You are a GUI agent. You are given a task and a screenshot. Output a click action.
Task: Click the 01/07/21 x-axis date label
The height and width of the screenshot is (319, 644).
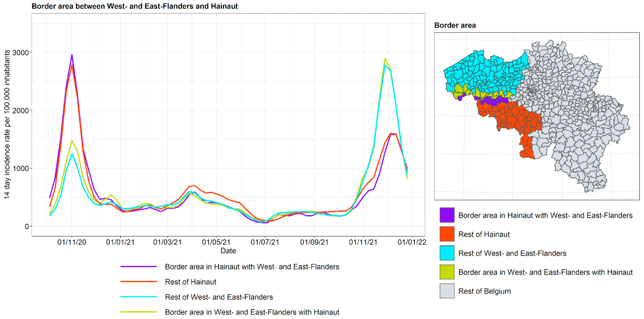[265, 242]
